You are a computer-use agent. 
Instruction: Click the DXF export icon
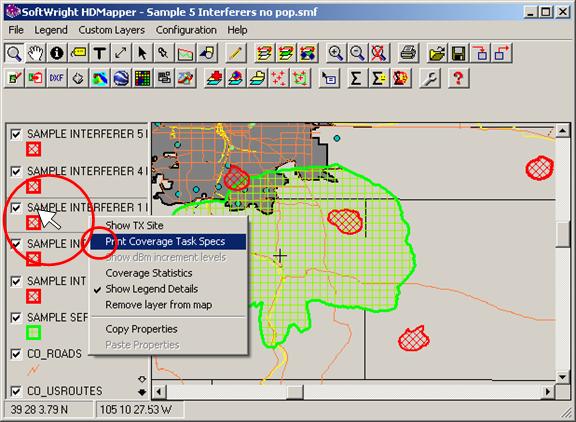[57, 78]
